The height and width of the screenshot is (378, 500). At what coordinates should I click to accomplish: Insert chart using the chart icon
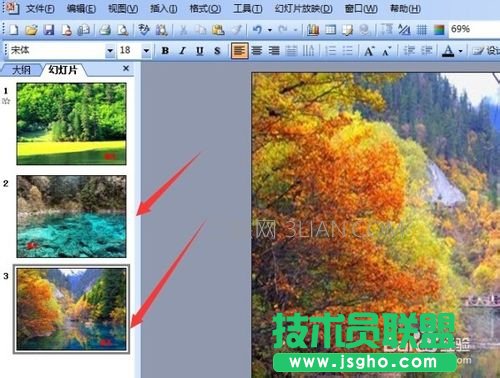pos(313,30)
